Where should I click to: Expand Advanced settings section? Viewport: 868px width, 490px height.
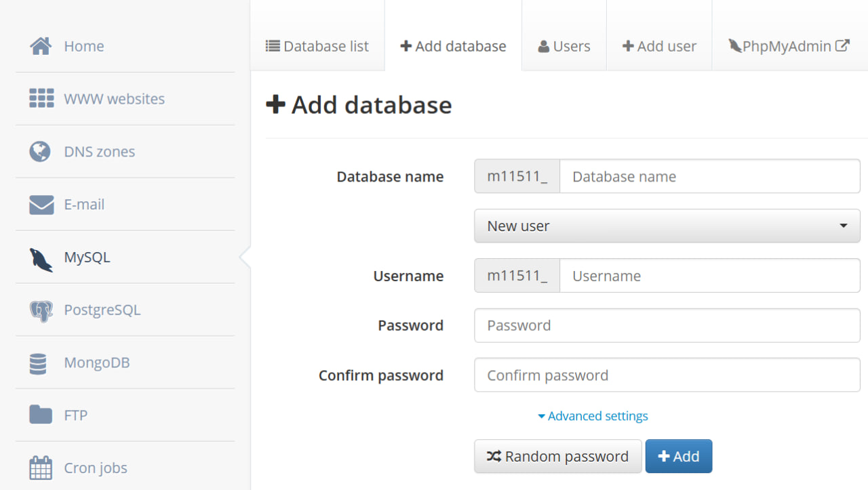(x=593, y=416)
